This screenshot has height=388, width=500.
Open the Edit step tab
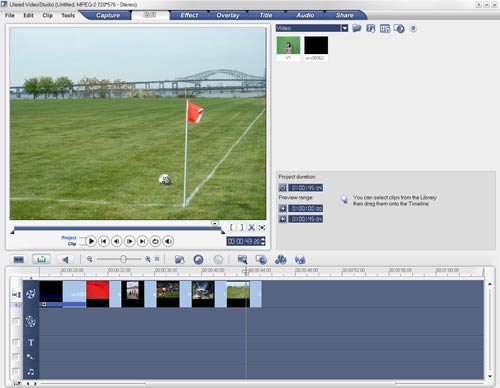pos(150,15)
